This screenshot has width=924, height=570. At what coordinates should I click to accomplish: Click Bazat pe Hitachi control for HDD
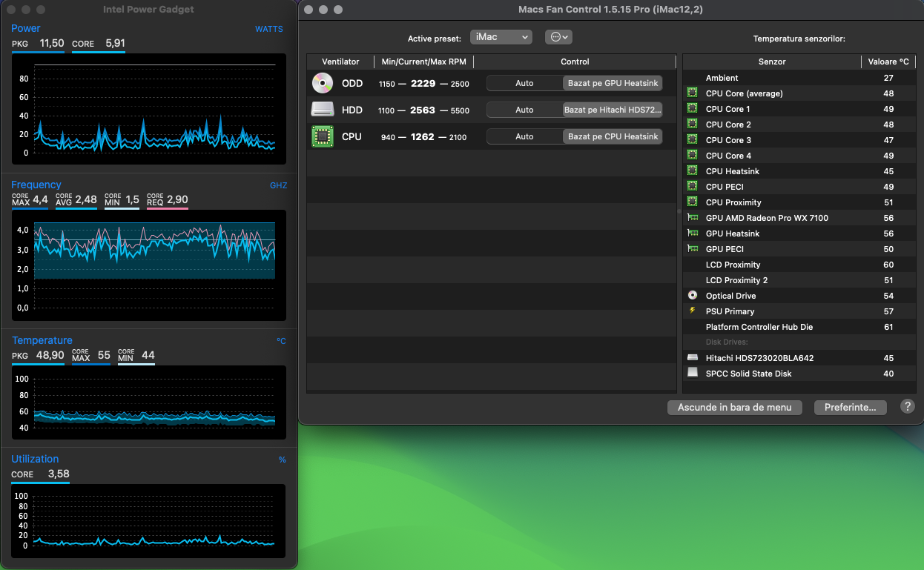pyautogui.click(x=613, y=110)
